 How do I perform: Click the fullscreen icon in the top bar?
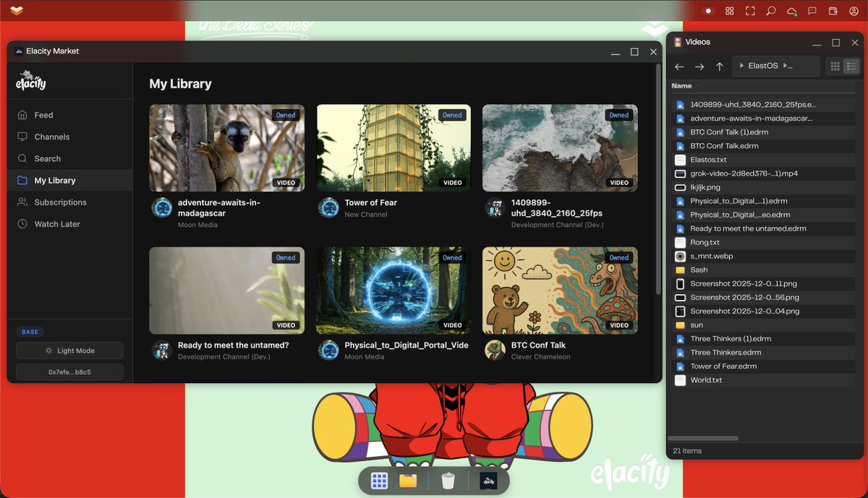[x=750, y=11]
